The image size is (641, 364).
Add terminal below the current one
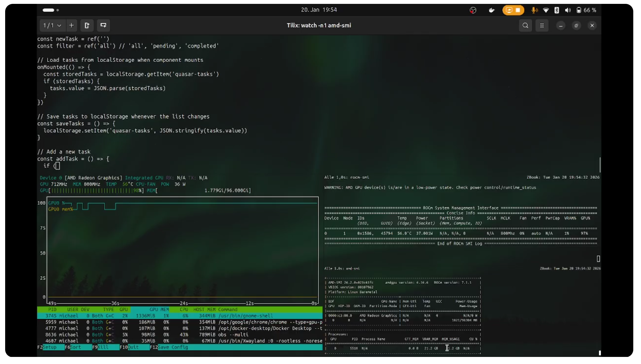(x=103, y=25)
